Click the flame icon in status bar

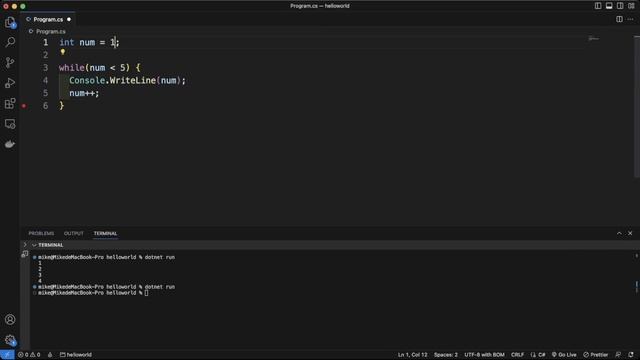click(50, 355)
